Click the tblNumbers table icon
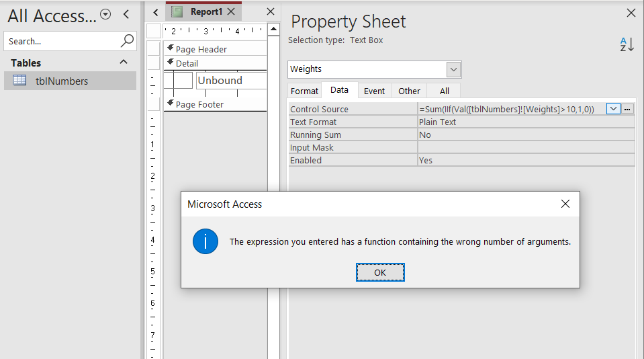This screenshot has width=644, height=359. [20, 81]
